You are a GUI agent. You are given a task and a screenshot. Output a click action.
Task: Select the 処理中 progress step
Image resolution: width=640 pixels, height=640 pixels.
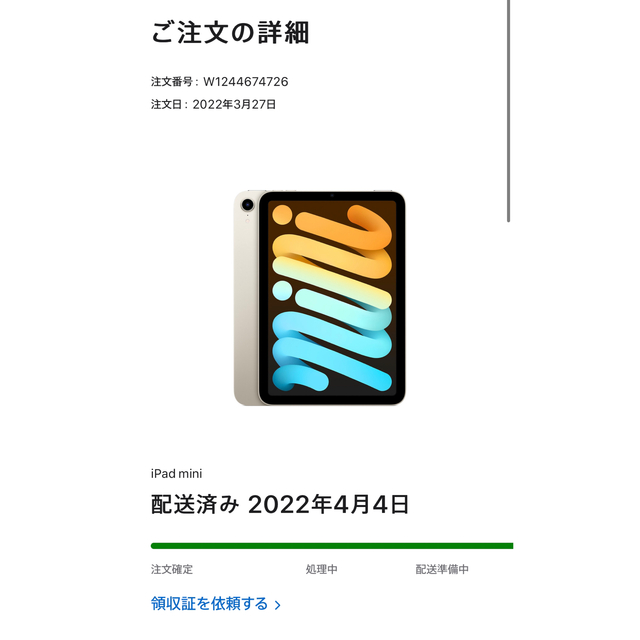point(322,569)
